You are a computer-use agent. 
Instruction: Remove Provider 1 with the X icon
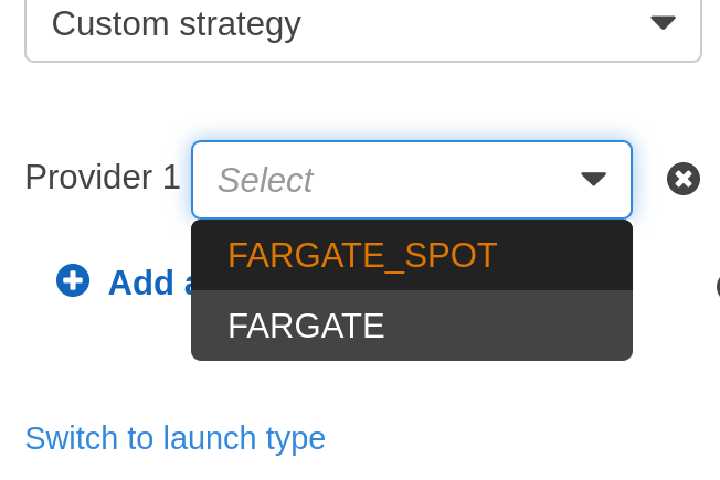click(x=683, y=179)
